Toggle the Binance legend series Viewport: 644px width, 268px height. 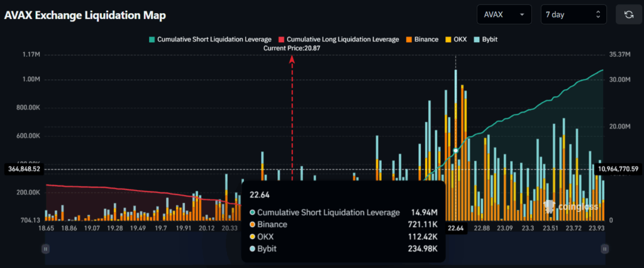[x=422, y=40]
